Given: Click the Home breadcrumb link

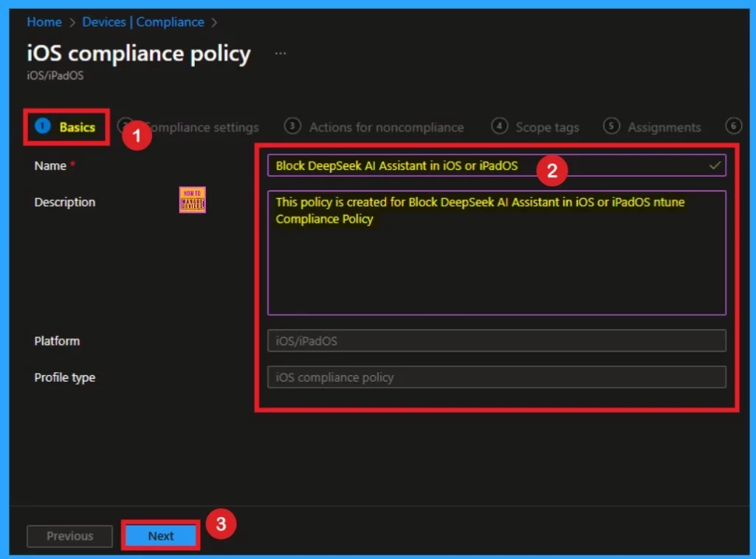Looking at the screenshot, I should 44,22.
